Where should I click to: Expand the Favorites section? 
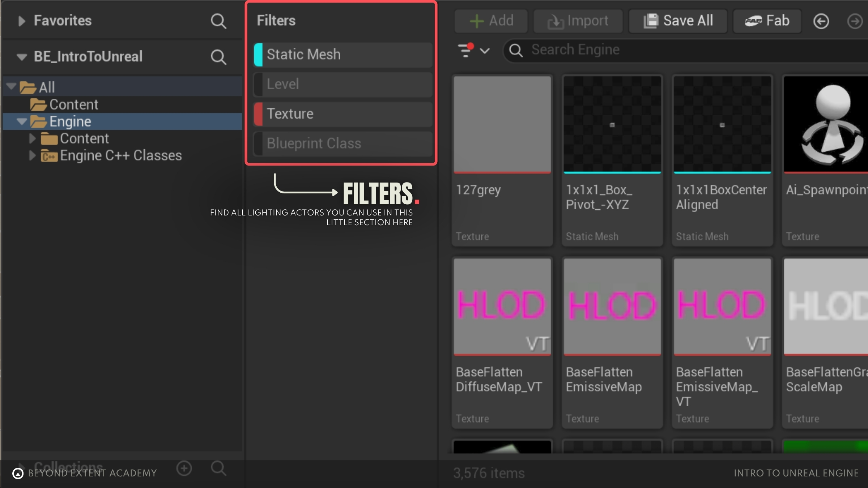coord(22,21)
